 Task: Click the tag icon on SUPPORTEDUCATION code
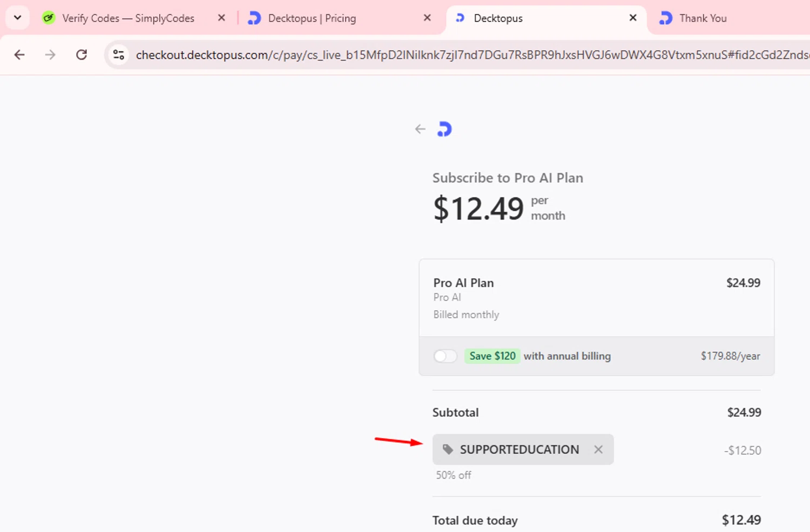448,449
